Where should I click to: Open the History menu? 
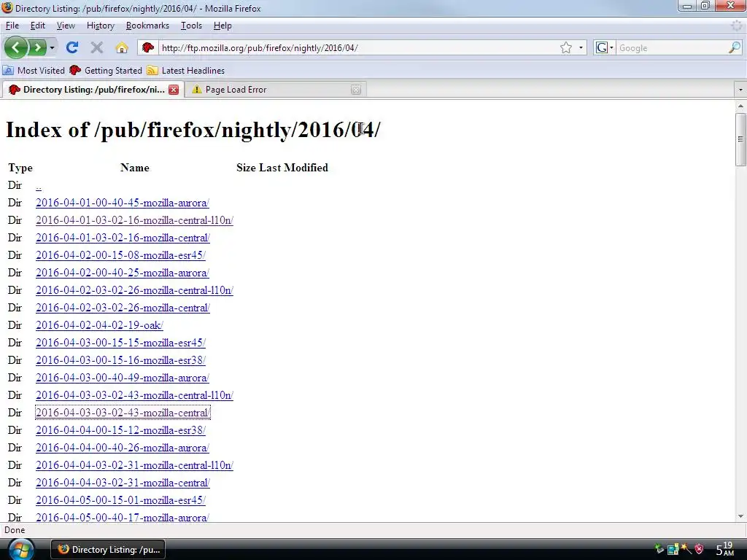(101, 26)
